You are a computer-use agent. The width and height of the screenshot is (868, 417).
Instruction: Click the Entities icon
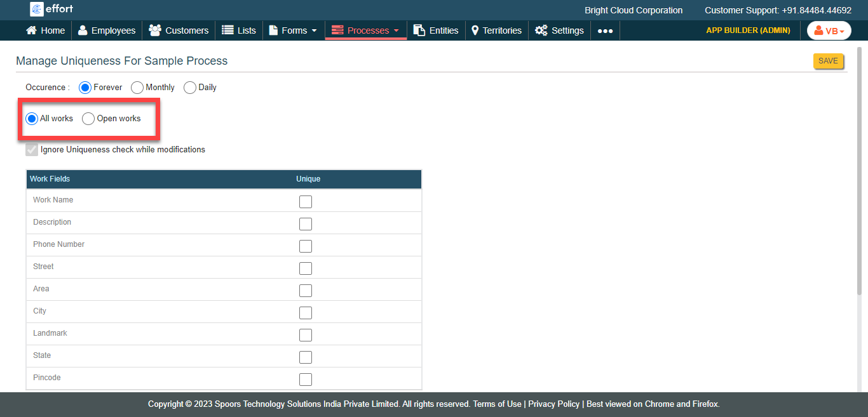pos(419,30)
